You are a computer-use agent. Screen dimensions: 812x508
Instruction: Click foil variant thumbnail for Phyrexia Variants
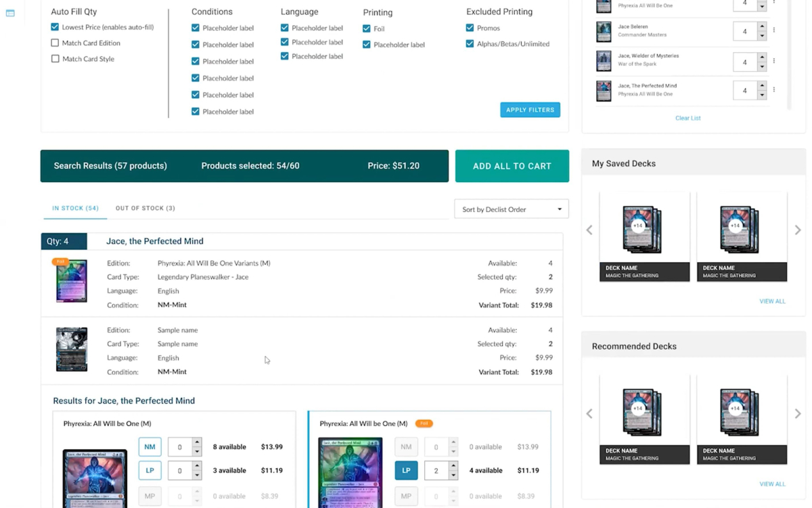(71, 280)
